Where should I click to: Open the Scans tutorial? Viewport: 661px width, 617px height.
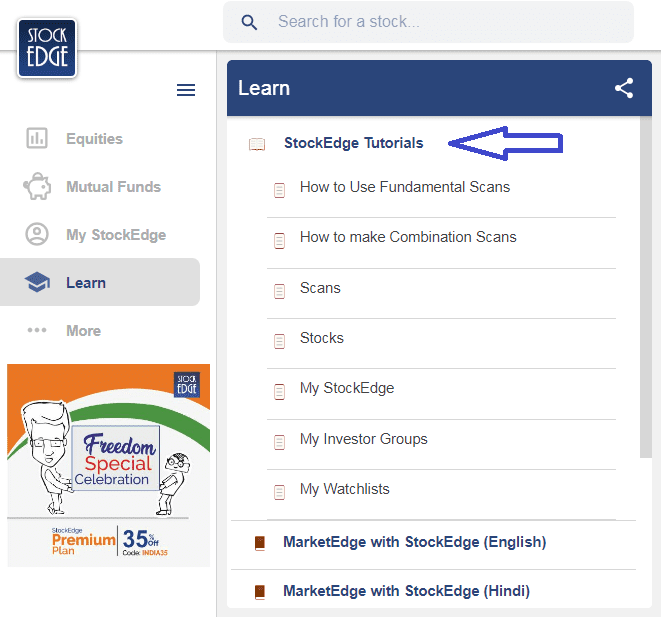coord(320,288)
